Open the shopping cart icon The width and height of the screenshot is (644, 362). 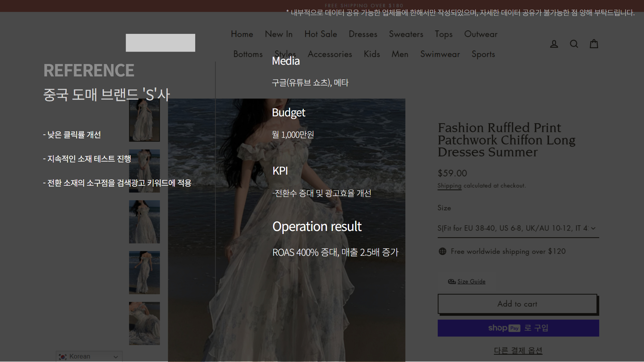(594, 44)
